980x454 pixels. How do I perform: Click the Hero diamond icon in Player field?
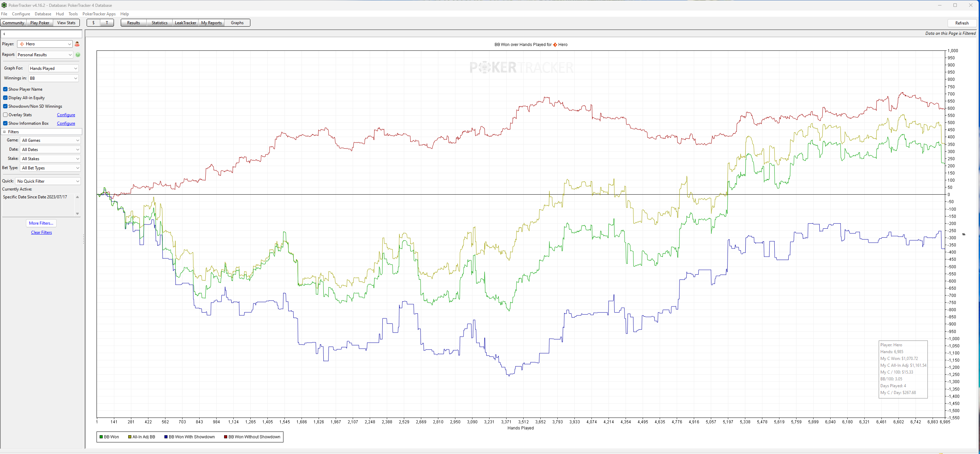tap(23, 44)
